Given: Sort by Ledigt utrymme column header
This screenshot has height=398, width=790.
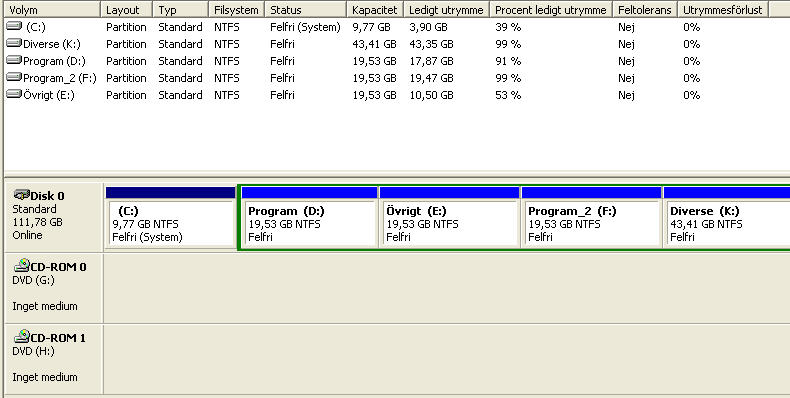Looking at the screenshot, I should [446, 10].
